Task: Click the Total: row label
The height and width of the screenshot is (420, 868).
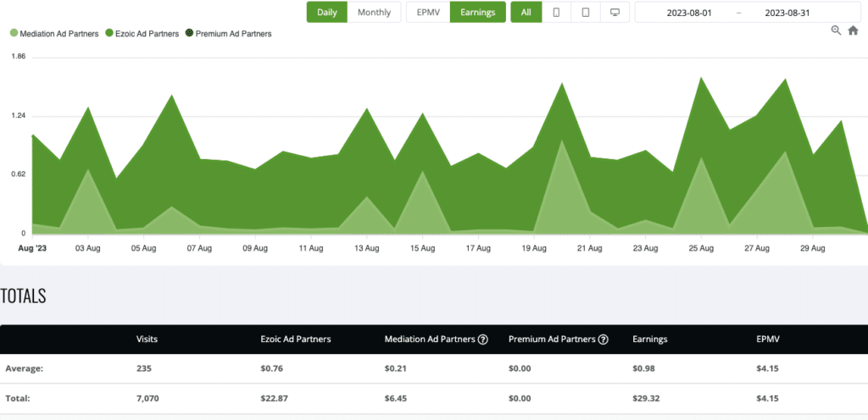Action: tap(17, 399)
